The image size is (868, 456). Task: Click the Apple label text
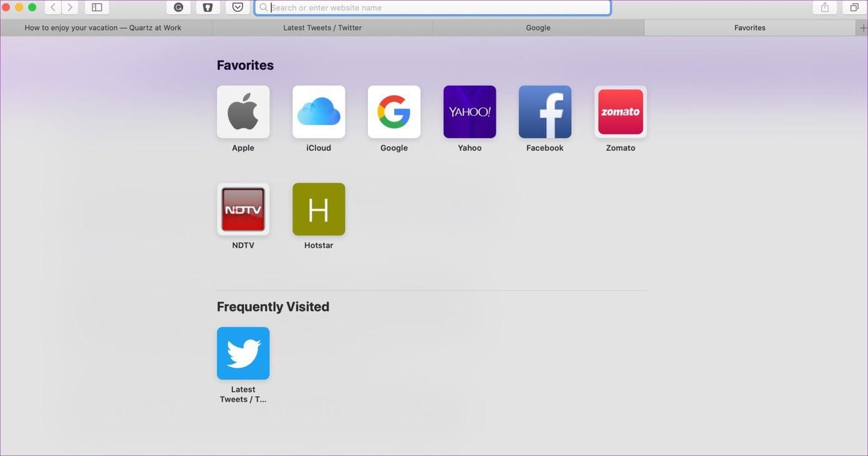(243, 148)
